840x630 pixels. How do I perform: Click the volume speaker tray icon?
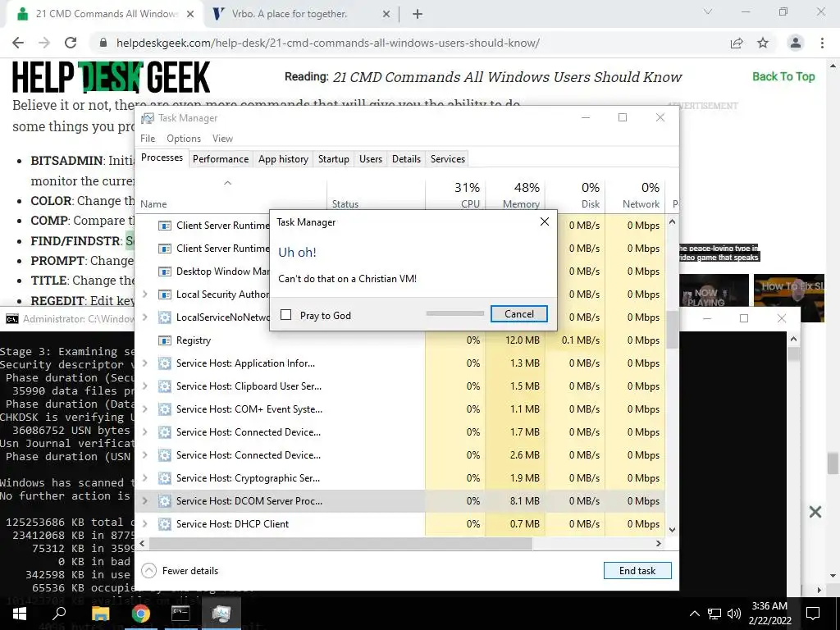(x=734, y=614)
